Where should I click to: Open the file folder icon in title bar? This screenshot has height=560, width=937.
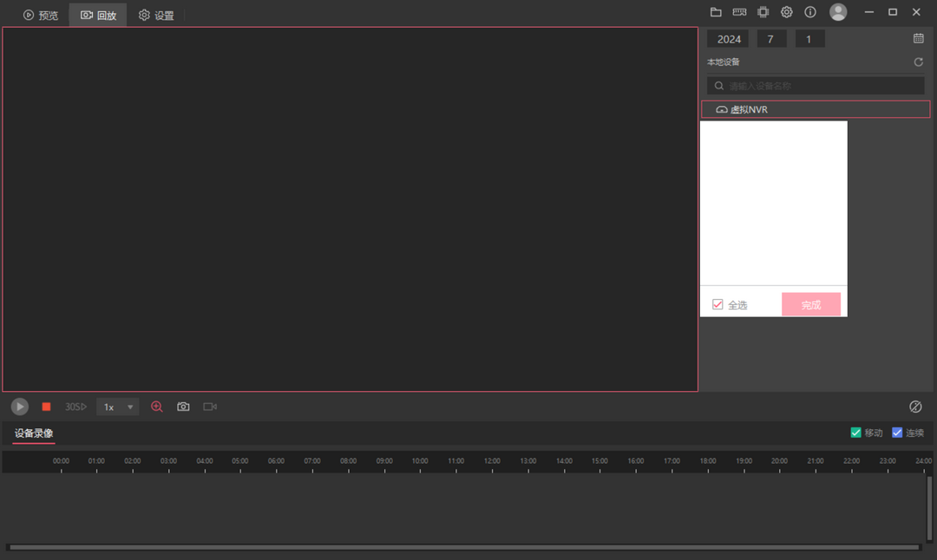[716, 12]
